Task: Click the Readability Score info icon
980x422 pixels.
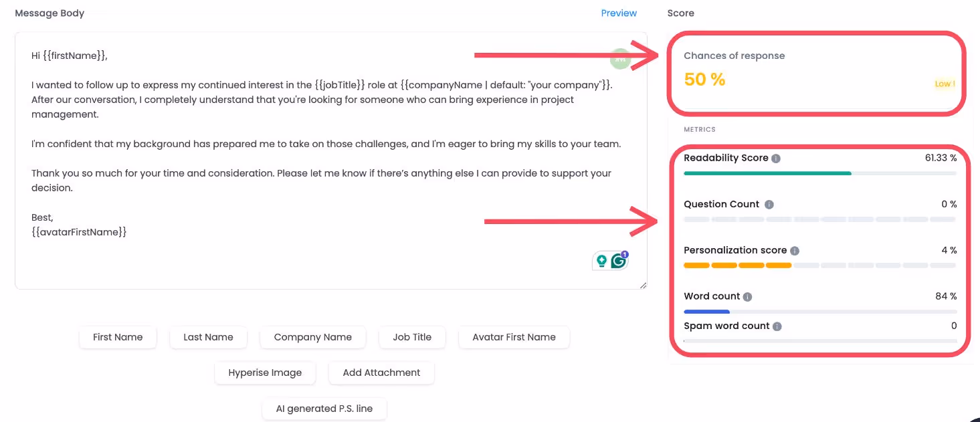Action: click(776, 158)
